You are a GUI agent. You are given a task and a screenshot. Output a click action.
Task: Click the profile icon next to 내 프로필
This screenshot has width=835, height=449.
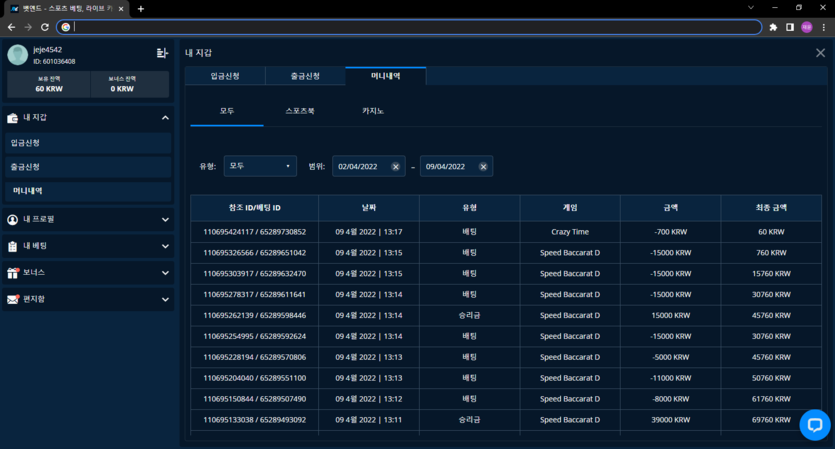12,219
